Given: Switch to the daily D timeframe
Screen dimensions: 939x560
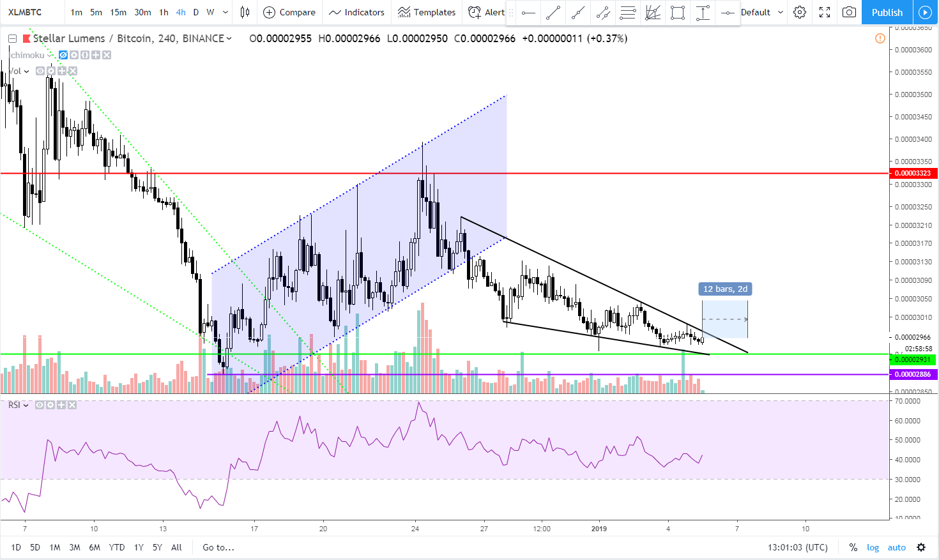Looking at the screenshot, I should [195, 12].
